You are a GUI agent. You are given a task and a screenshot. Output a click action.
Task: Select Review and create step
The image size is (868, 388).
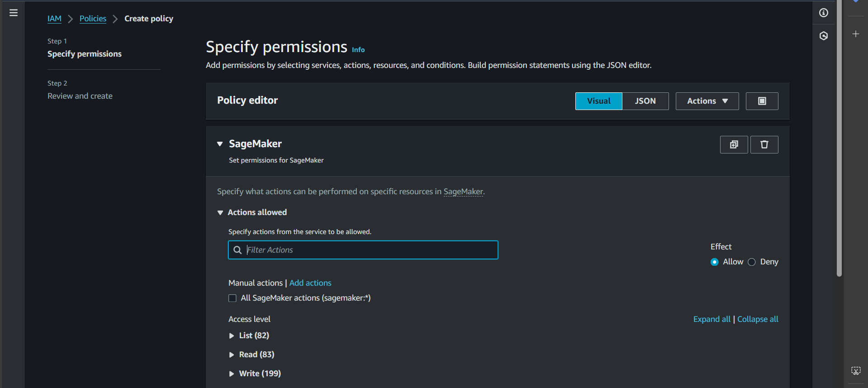tap(80, 96)
